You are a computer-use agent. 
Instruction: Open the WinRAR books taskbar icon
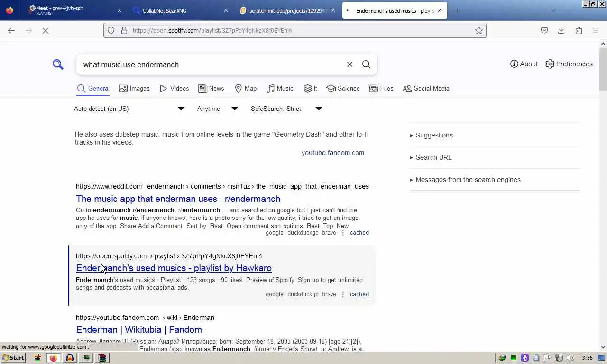101,358
